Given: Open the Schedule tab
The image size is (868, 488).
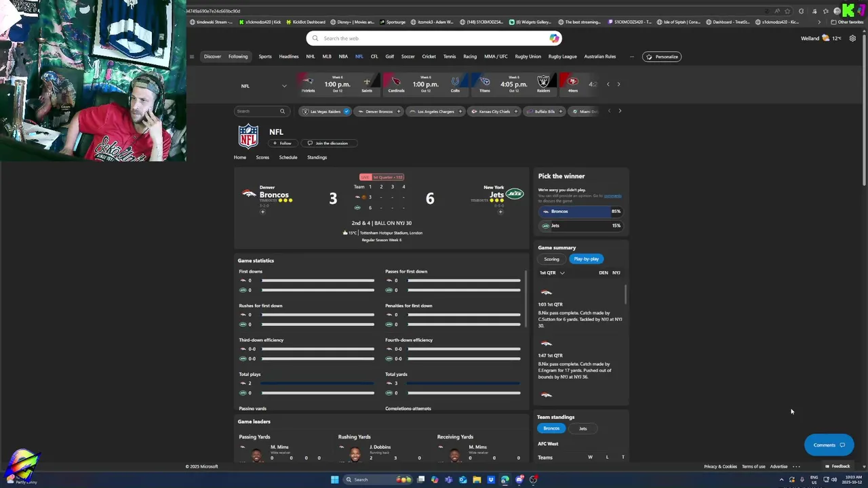Looking at the screenshot, I should click(288, 157).
